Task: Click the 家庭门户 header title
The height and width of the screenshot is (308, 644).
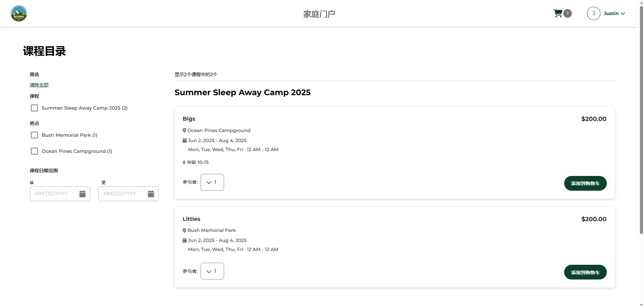Action: click(x=319, y=14)
